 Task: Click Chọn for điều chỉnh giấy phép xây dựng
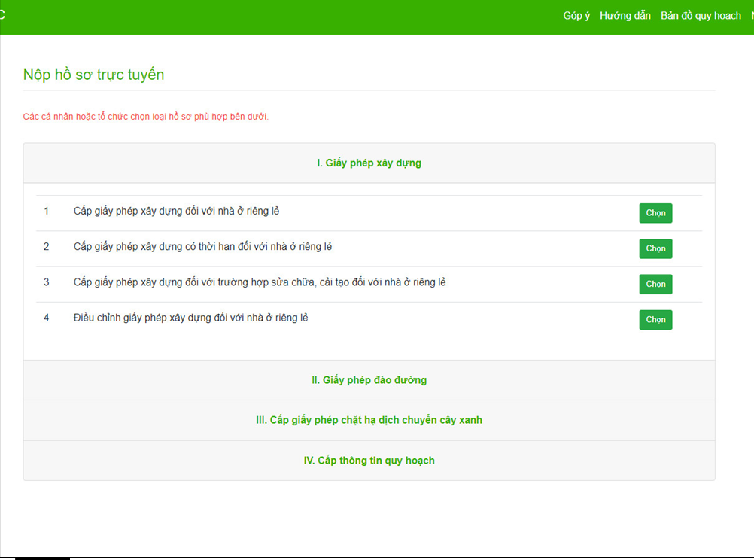tap(655, 320)
